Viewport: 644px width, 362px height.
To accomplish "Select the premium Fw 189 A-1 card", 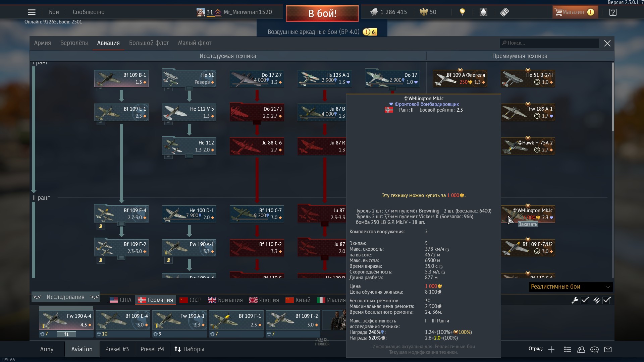I will 528,112.
